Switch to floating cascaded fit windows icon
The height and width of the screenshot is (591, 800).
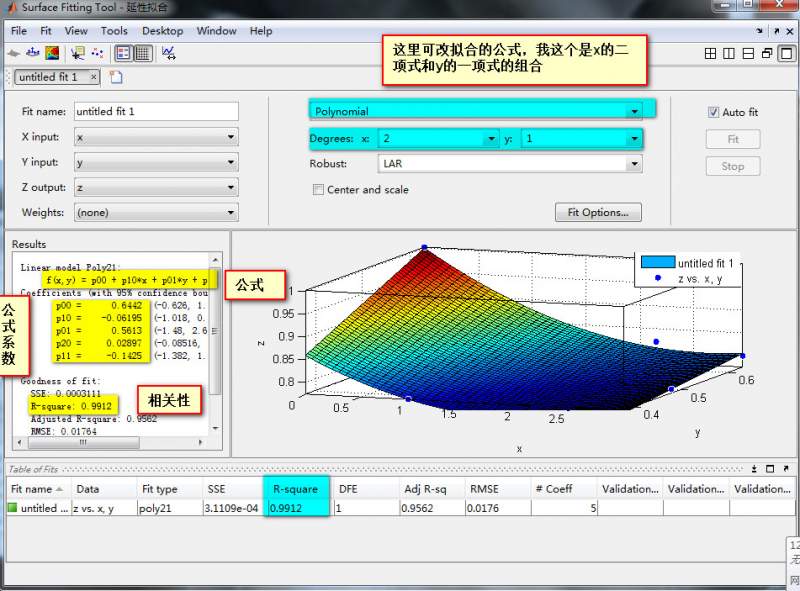coord(767,54)
